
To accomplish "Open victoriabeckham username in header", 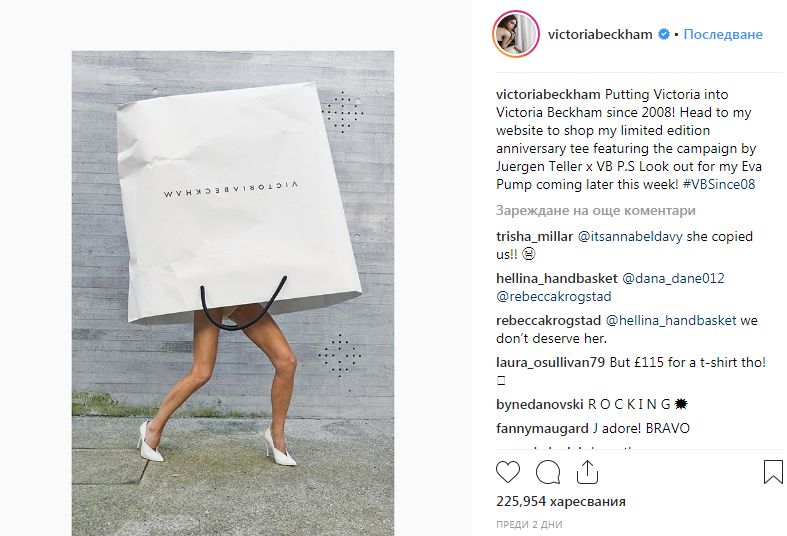I will [x=600, y=34].
